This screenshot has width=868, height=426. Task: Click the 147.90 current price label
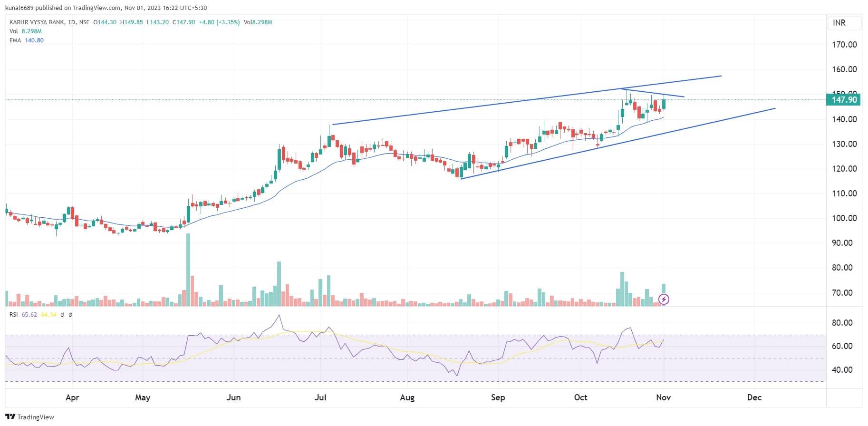[845, 99]
